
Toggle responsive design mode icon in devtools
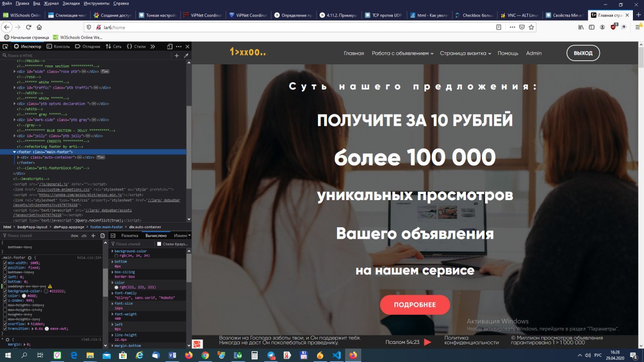(170, 46)
